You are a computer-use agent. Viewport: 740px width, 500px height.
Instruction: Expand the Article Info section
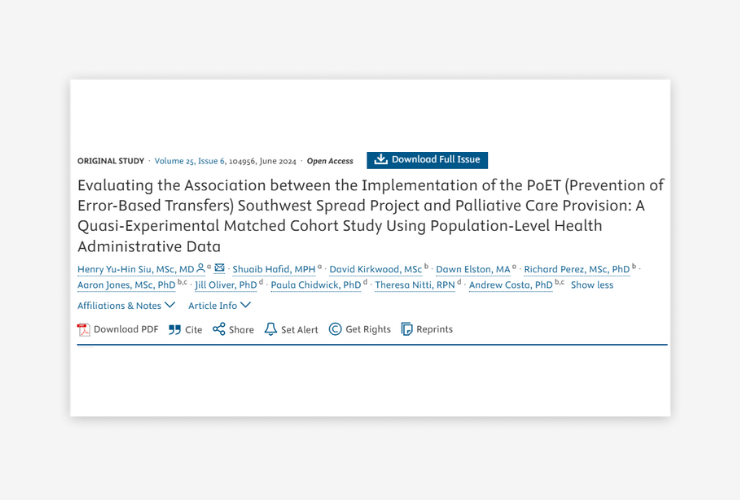[x=219, y=305]
